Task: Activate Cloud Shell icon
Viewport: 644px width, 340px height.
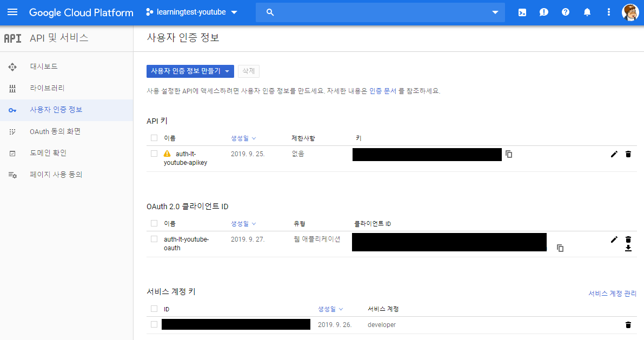Action: pos(522,12)
